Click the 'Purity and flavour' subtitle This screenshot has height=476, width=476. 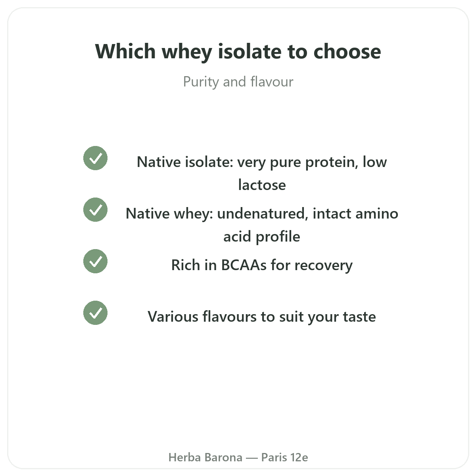click(x=238, y=82)
